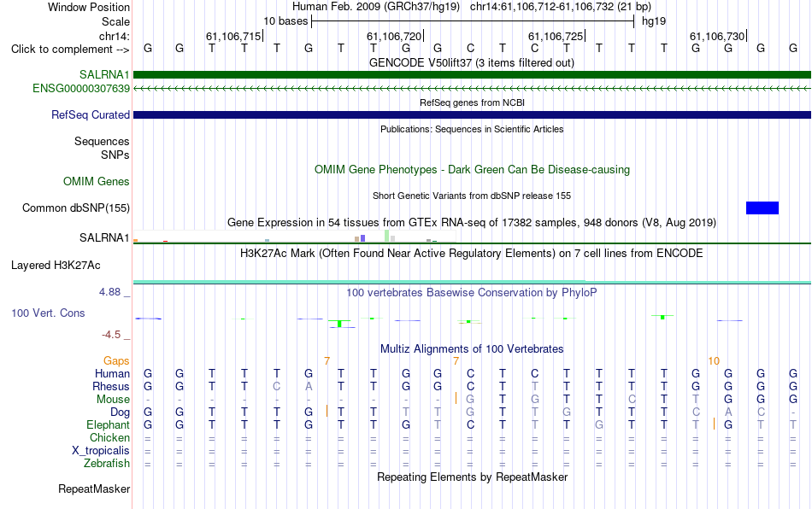Viewport: 812px width, 509px height.
Task: Click the GTEx Gene Expression track title
Action: click(472, 222)
